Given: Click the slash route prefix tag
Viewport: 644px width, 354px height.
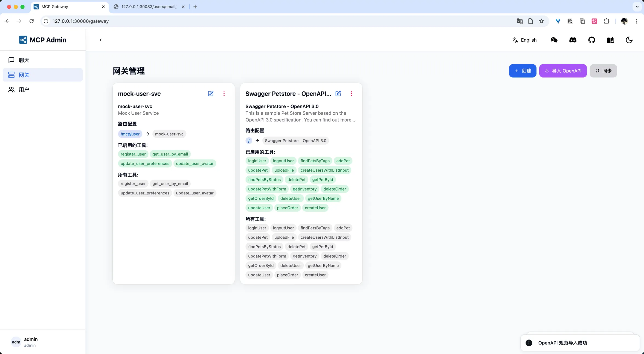Looking at the screenshot, I should tap(249, 141).
